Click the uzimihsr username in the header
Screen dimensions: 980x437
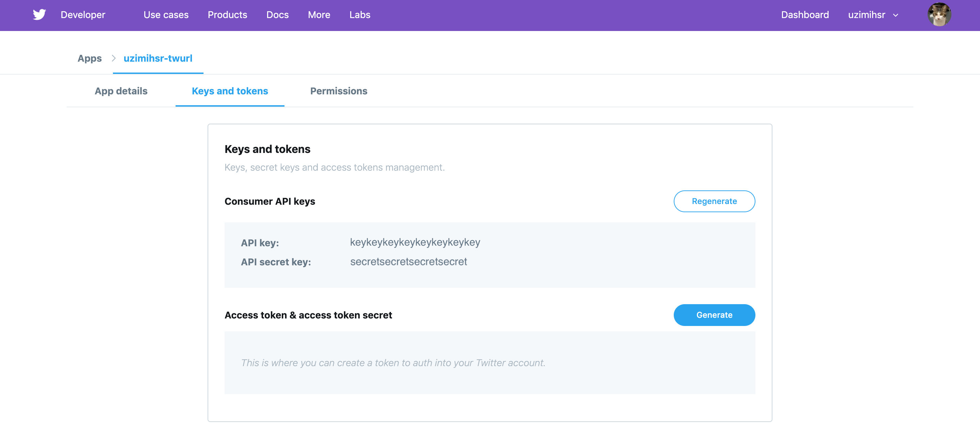tap(866, 15)
